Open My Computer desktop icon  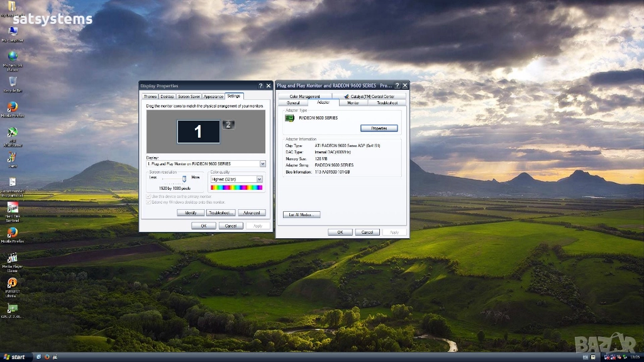[x=13, y=31]
